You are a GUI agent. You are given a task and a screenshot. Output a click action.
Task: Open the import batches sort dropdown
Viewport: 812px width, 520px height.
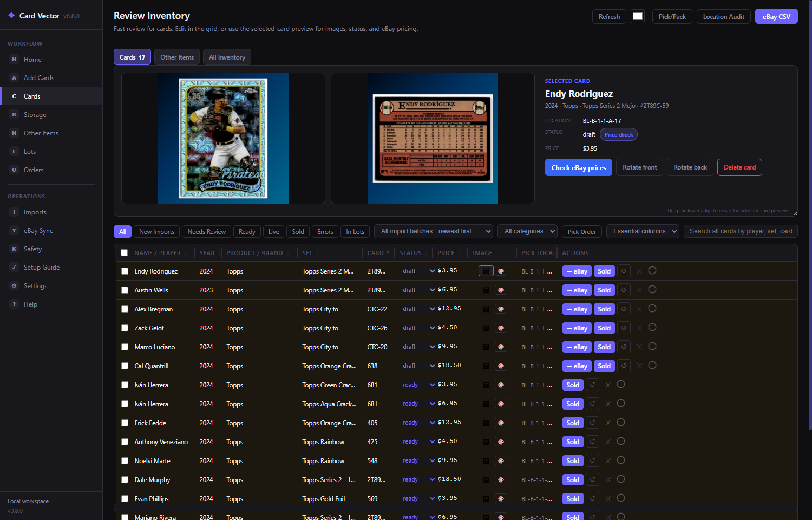434,231
